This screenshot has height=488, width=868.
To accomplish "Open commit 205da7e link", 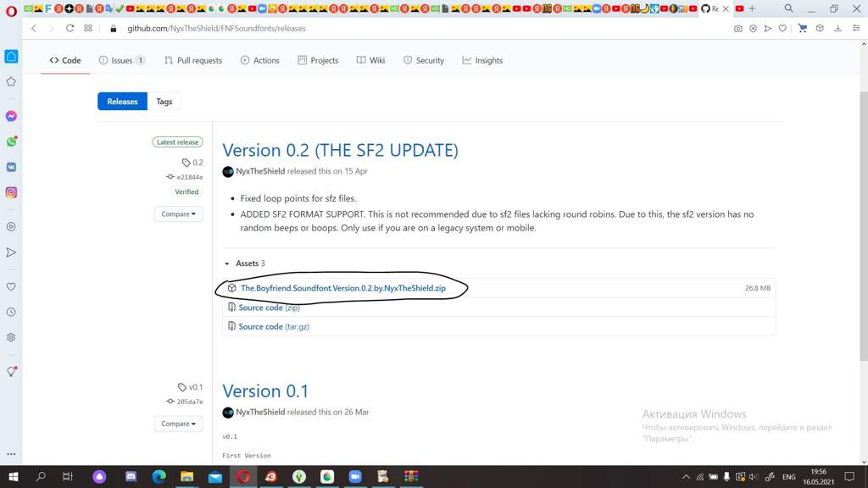I will (185, 402).
